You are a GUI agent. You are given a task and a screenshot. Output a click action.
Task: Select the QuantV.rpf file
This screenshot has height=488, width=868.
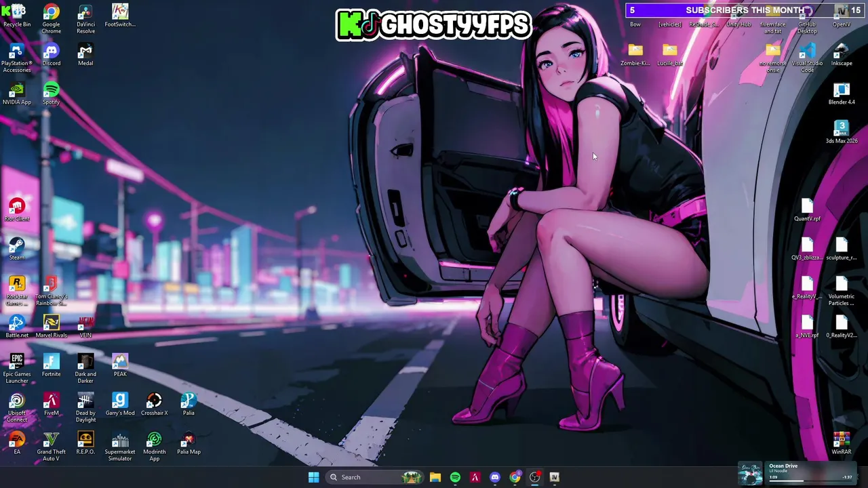click(807, 210)
